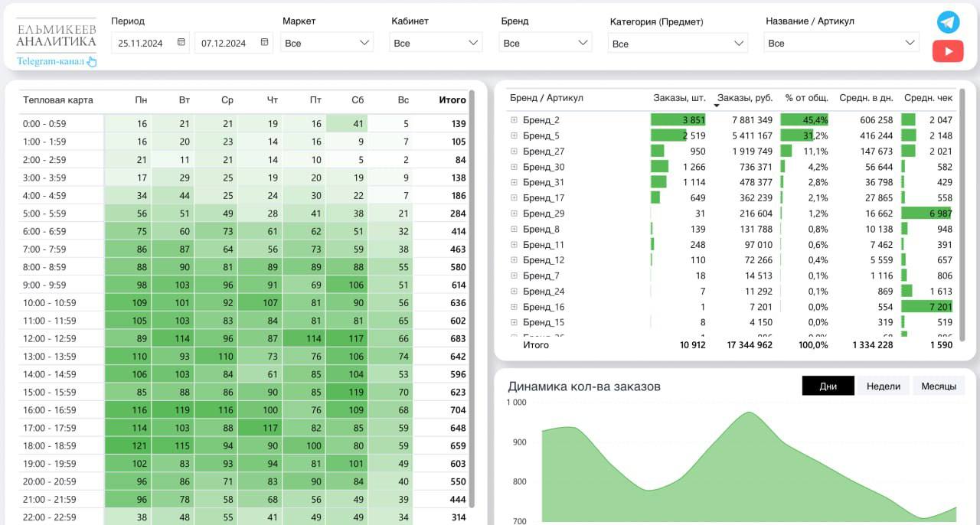Click the Сб day column header
This screenshot has height=525, width=980.
click(x=358, y=100)
